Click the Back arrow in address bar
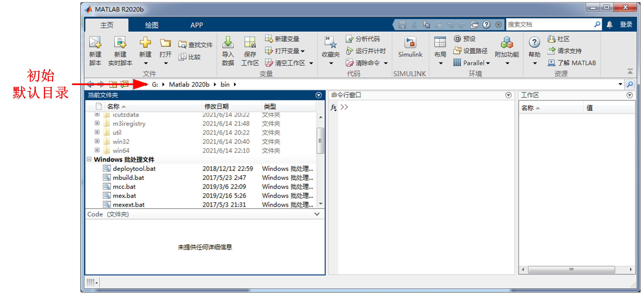 (90, 84)
